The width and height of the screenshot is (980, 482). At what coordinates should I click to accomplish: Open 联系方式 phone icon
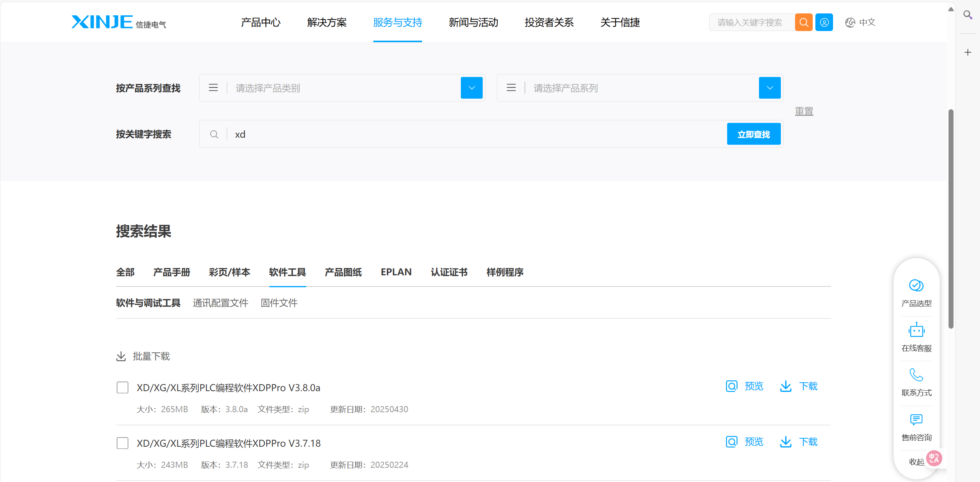(916, 375)
